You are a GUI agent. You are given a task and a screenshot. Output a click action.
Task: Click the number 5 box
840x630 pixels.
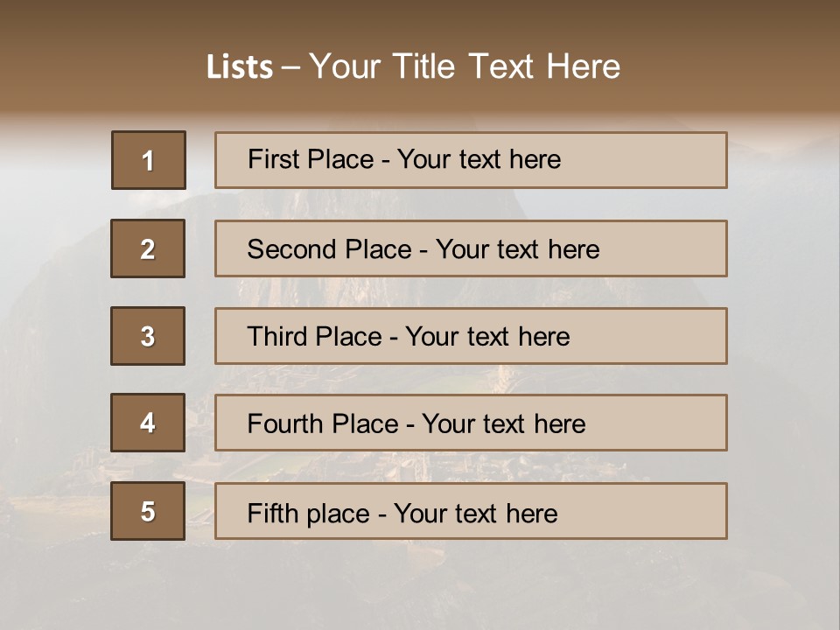148,511
